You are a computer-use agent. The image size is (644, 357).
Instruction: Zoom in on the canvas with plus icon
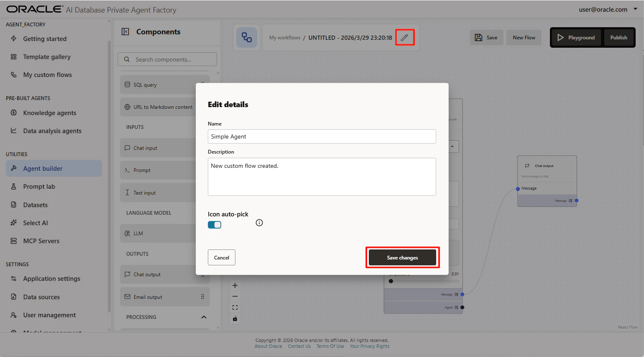coord(235,285)
